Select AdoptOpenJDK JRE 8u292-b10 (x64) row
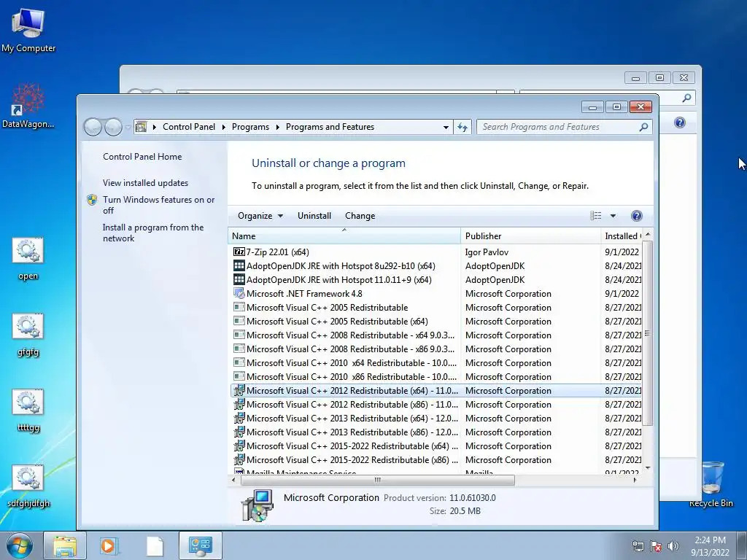747x560 pixels. [x=436, y=265]
